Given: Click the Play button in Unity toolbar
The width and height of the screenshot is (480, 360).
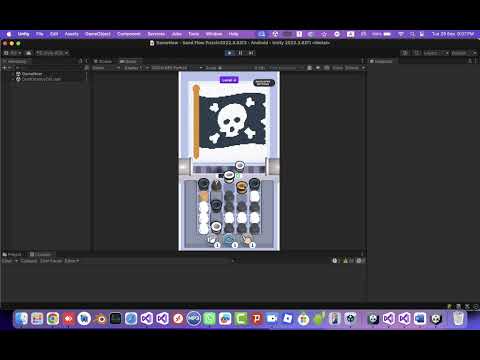Looking at the screenshot, I should click(229, 53).
